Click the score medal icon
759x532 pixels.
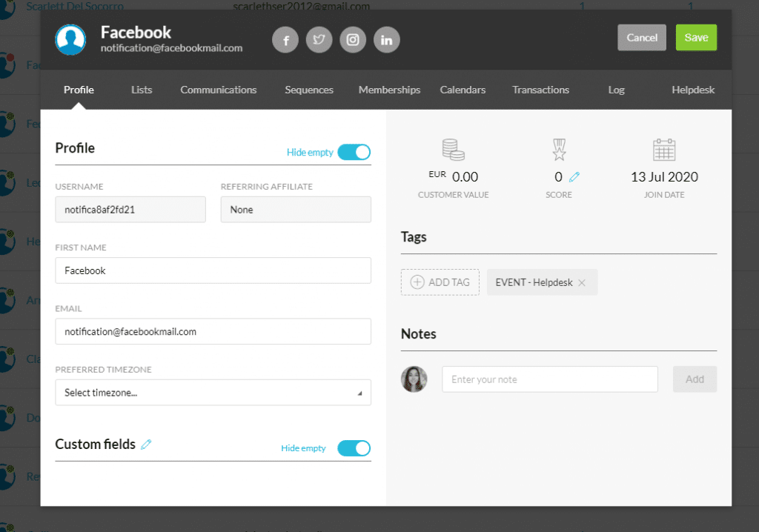coord(559,150)
